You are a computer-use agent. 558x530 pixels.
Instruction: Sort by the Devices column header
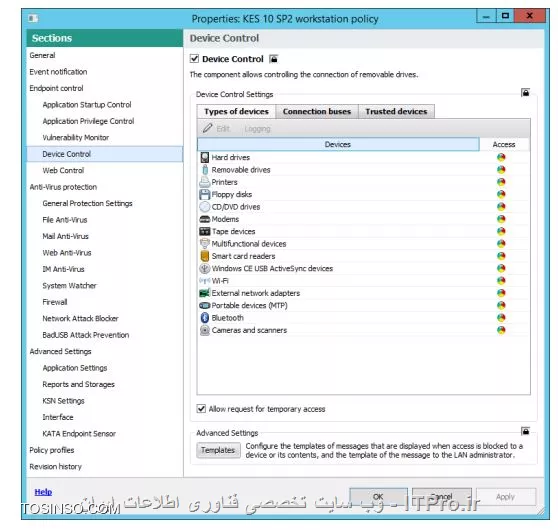(x=338, y=144)
